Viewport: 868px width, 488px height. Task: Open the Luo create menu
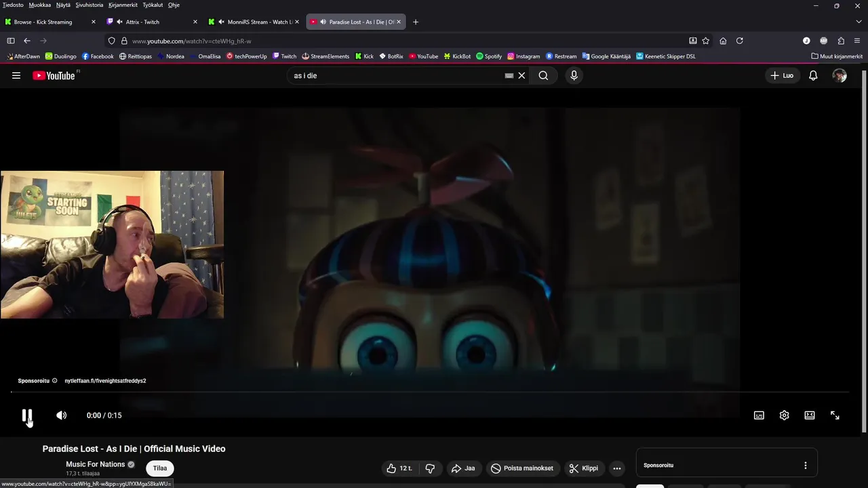click(x=782, y=75)
